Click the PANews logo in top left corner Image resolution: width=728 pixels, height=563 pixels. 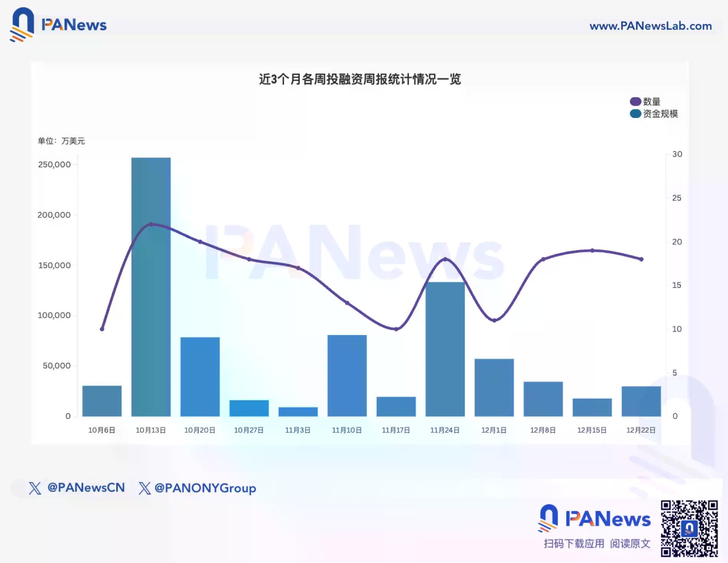click(x=57, y=25)
